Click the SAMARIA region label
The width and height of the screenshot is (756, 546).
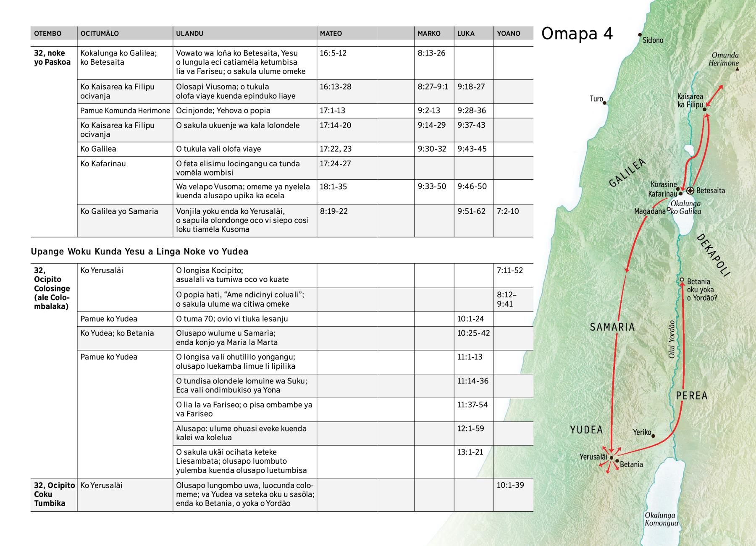[612, 327]
